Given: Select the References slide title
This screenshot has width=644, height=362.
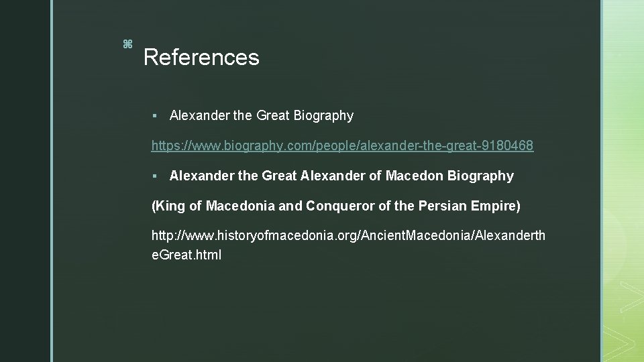Looking at the screenshot, I should click(x=201, y=57).
